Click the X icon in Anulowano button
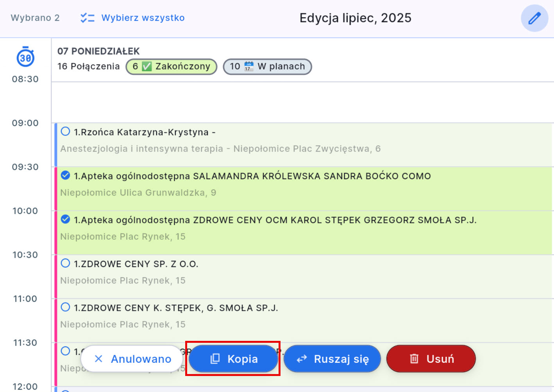The width and height of the screenshot is (554, 392). [98, 359]
